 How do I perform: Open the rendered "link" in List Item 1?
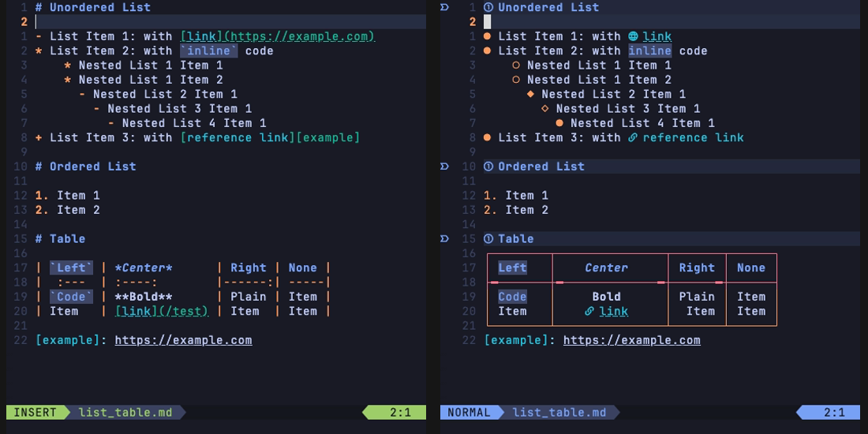tap(657, 36)
